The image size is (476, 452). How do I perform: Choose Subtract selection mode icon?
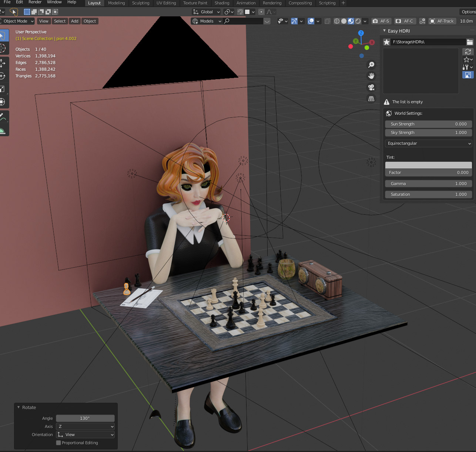click(x=41, y=12)
